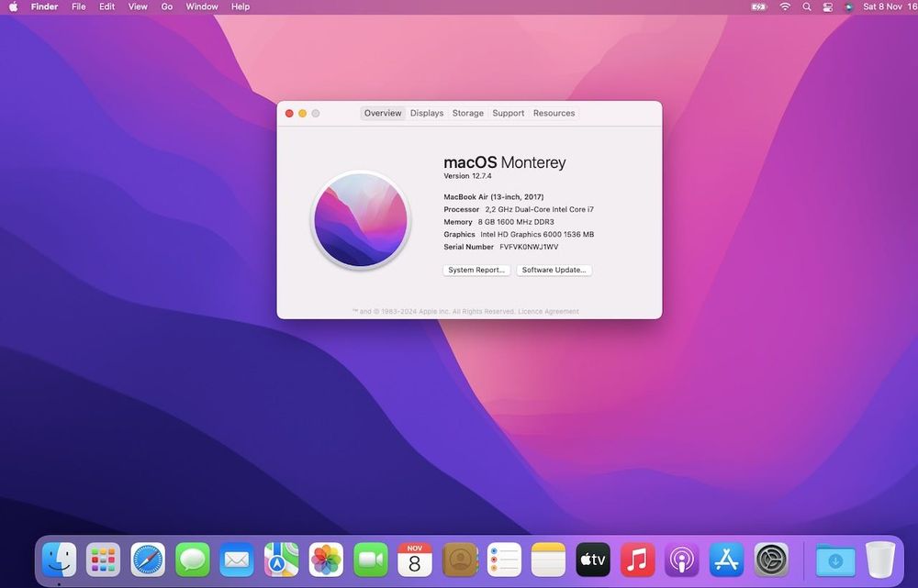Image resolution: width=918 pixels, height=588 pixels.
Task: Open Control Center in menu bar
Action: 828,7
